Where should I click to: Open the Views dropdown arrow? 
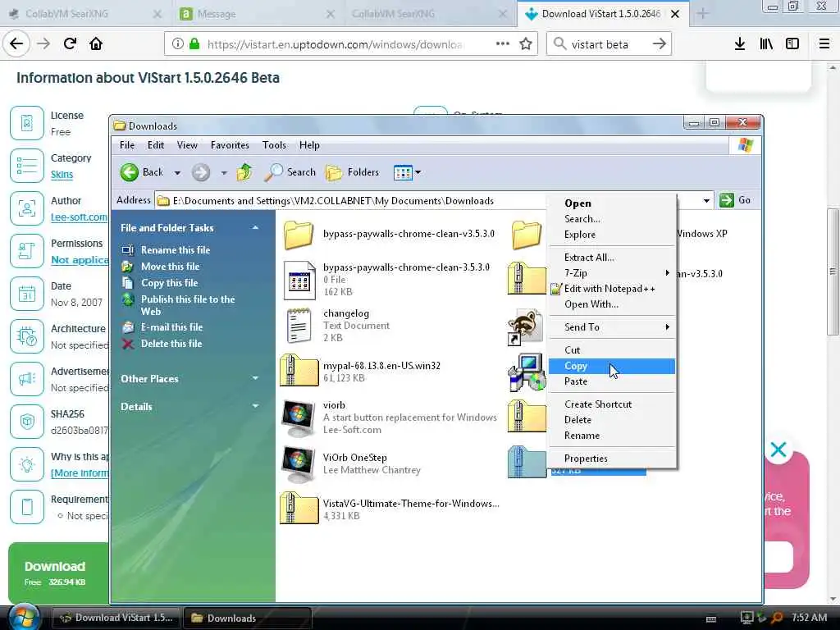tap(418, 172)
